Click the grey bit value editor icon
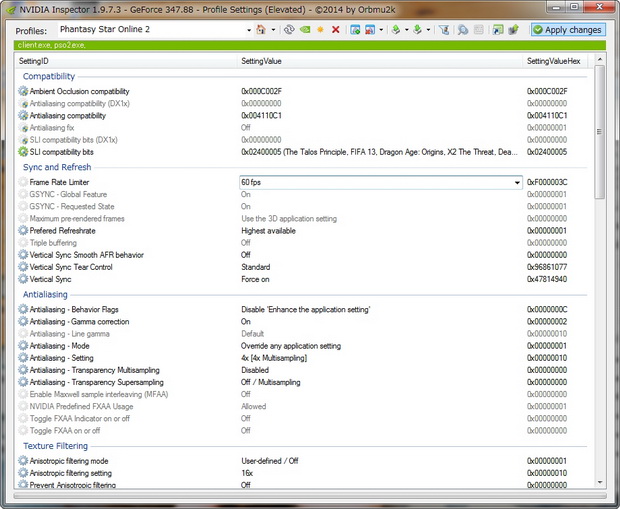Viewport: 620px width, 509px height. tap(478, 30)
